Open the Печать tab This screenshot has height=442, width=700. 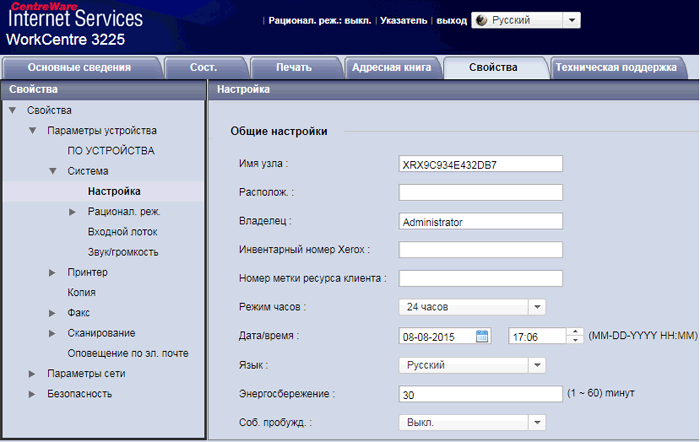294,67
